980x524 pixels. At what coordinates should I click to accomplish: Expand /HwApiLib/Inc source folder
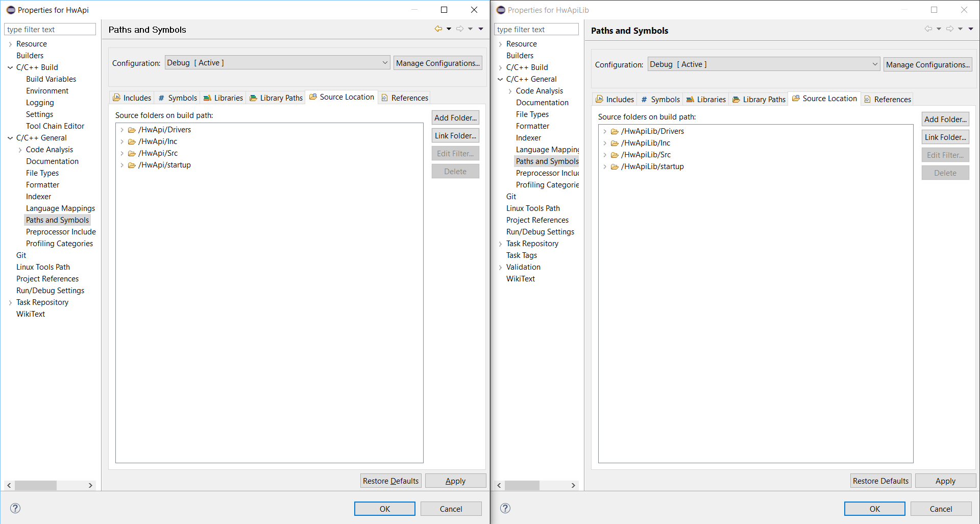point(605,143)
